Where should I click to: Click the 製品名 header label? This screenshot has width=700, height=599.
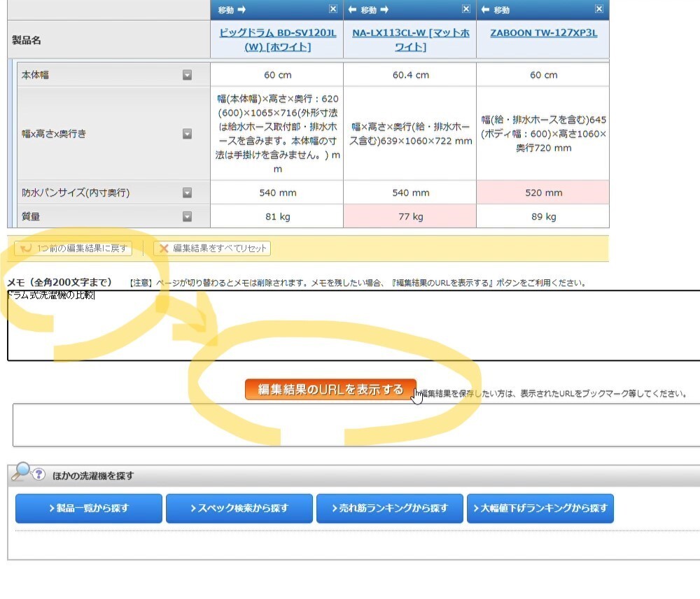pos(27,40)
